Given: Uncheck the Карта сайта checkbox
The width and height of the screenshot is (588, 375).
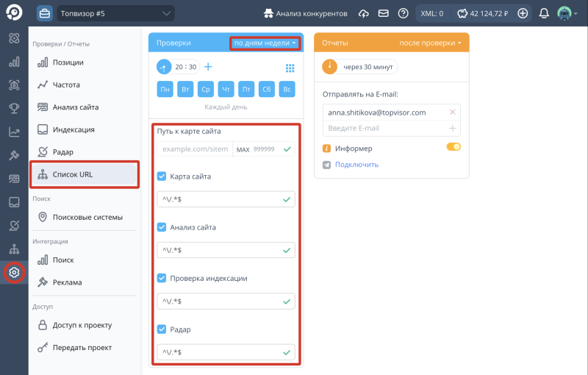Looking at the screenshot, I should (x=162, y=176).
